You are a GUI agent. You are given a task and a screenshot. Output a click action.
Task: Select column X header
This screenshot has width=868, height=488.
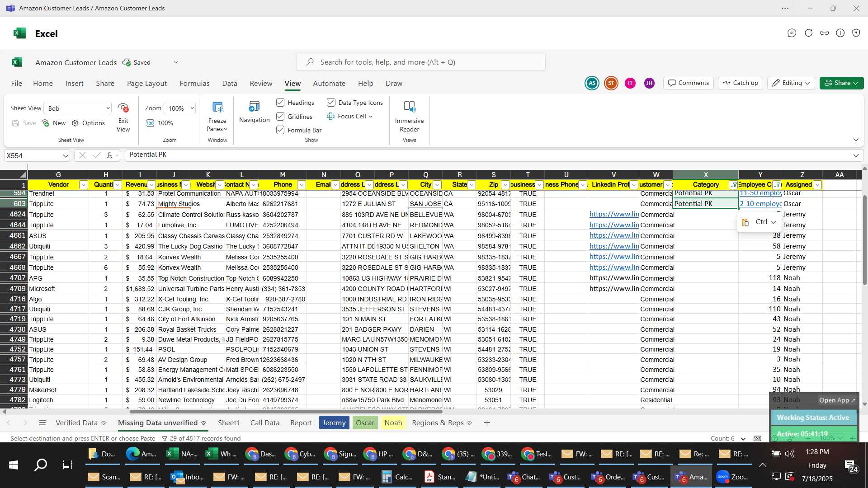click(x=705, y=175)
